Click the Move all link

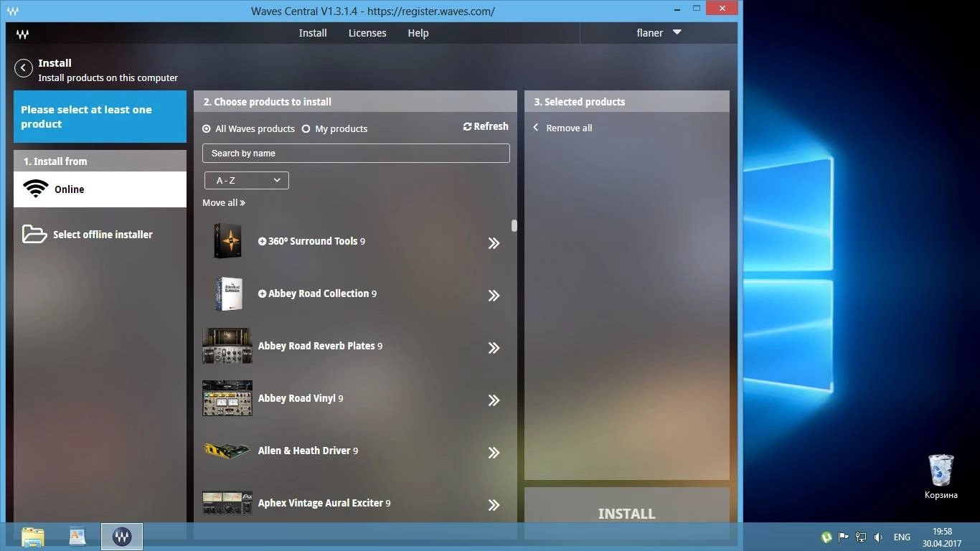coord(224,203)
